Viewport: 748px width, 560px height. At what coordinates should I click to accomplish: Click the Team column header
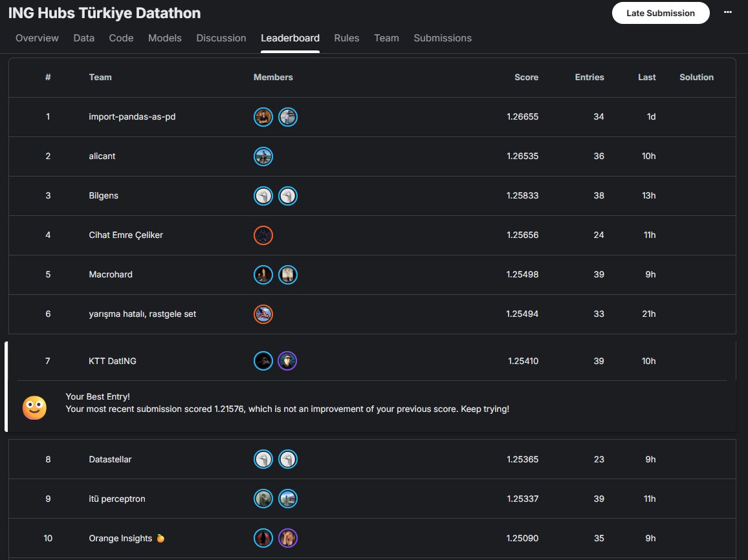100,77
